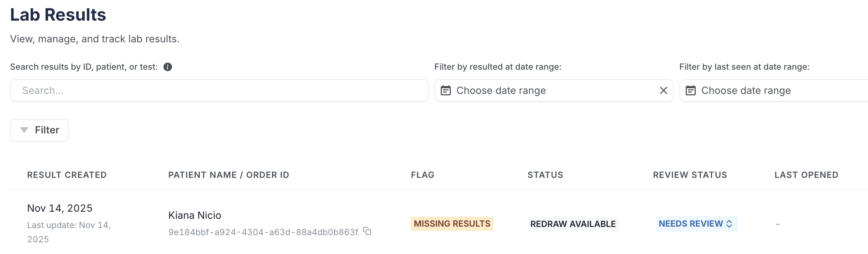Expand the Needs Review status dropdown
Image resolution: width=868 pixels, height=254 pixels.
point(691,224)
